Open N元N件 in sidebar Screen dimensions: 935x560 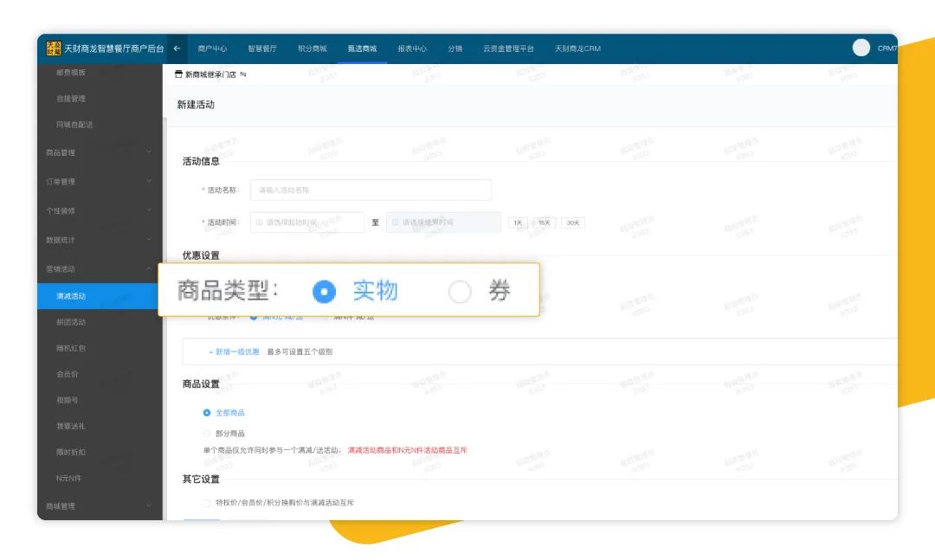(68, 479)
